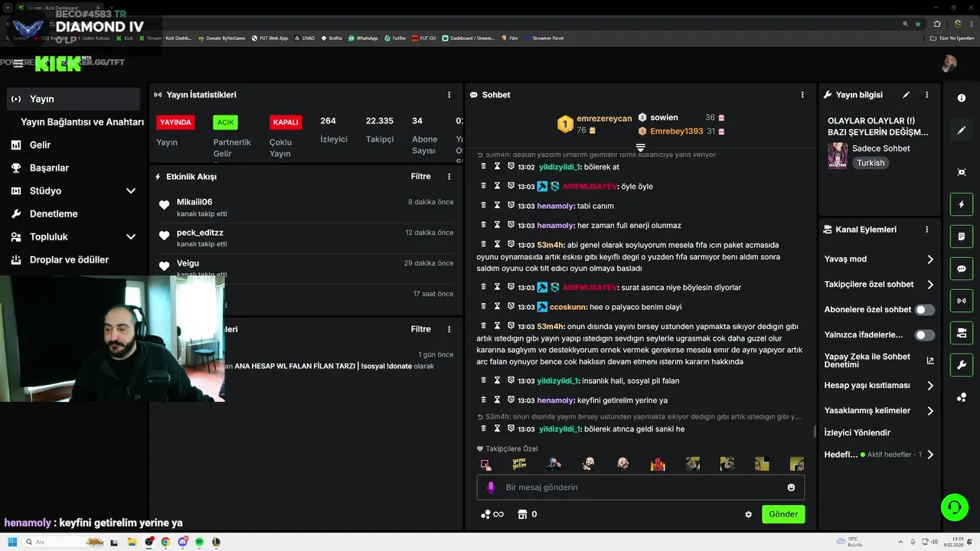The width and height of the screenshot is (980, 551).
Task: Insert the Spider-Man emote
Action: pos(658,464)
